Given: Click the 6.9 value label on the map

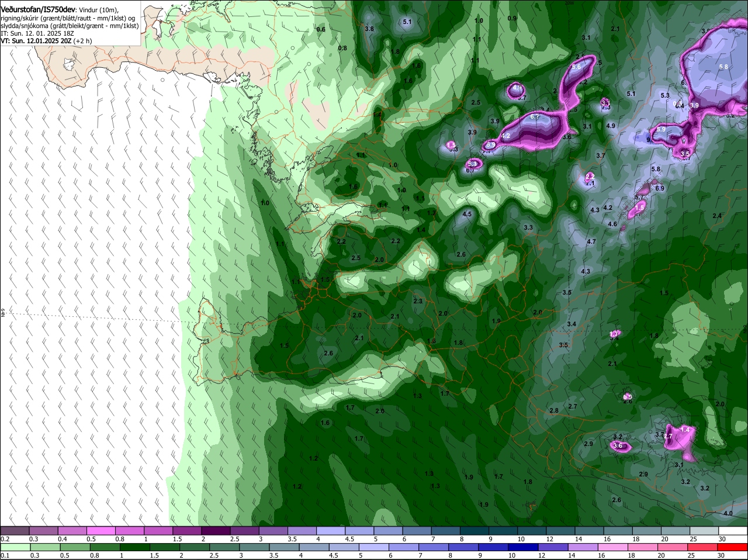Looking at the screenshot, I should [x=660, y=188].
